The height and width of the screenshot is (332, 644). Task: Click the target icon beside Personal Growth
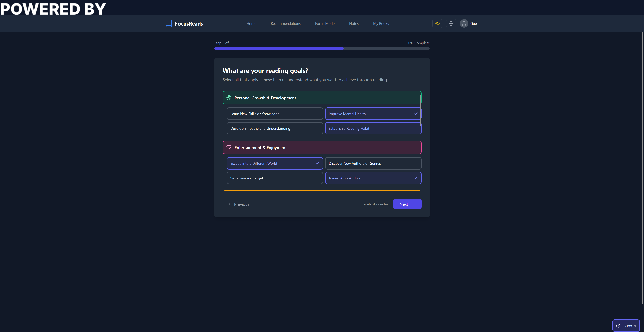[x=229, y=98]
